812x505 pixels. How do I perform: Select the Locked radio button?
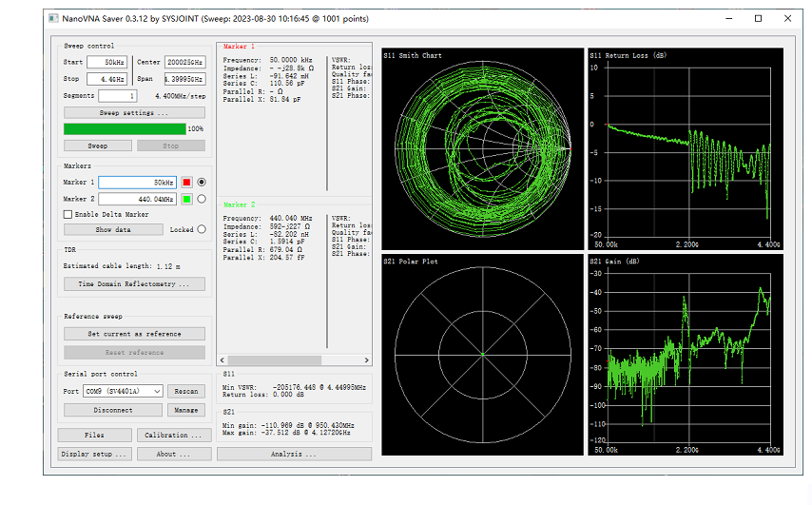[202, 229]
